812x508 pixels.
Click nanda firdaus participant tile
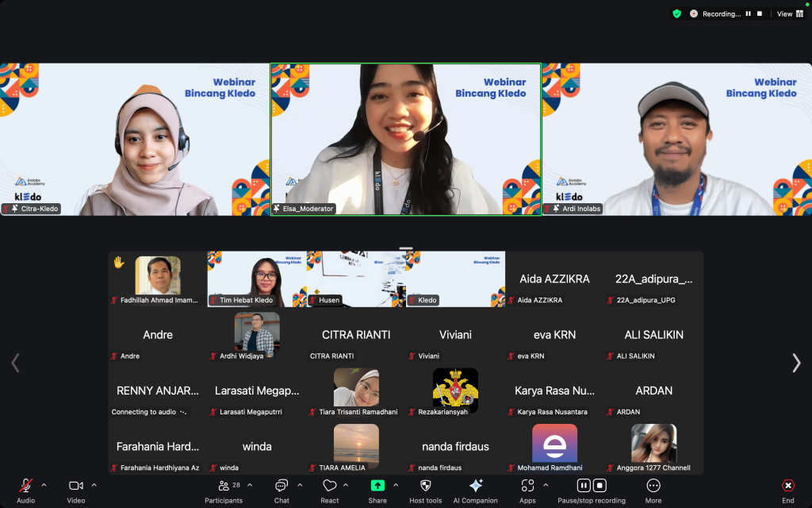(x=456, y=447)
